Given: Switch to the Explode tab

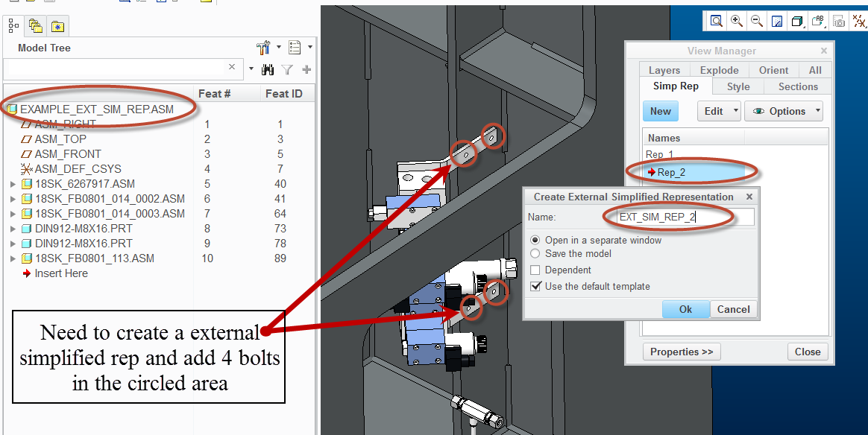Looking at the screenshot, I should (719, 70).
